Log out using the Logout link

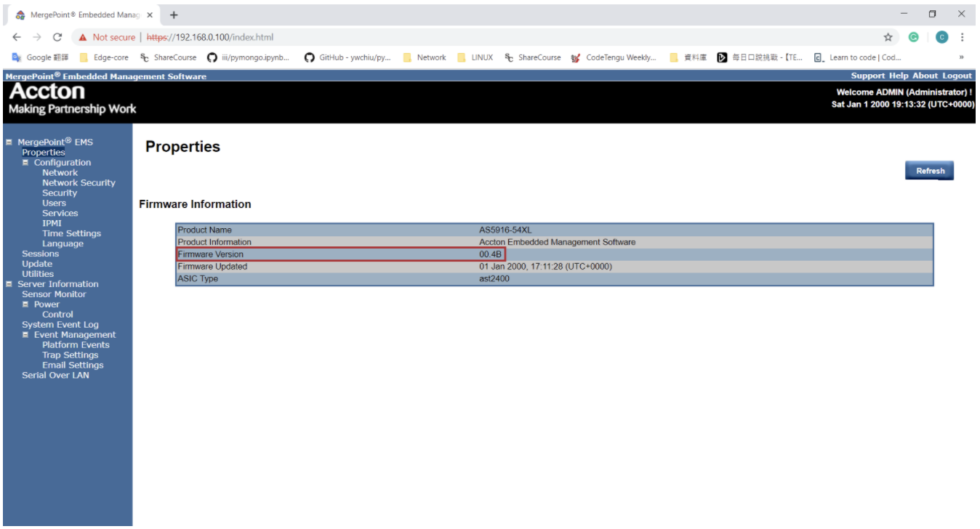(x=957, y=76)
